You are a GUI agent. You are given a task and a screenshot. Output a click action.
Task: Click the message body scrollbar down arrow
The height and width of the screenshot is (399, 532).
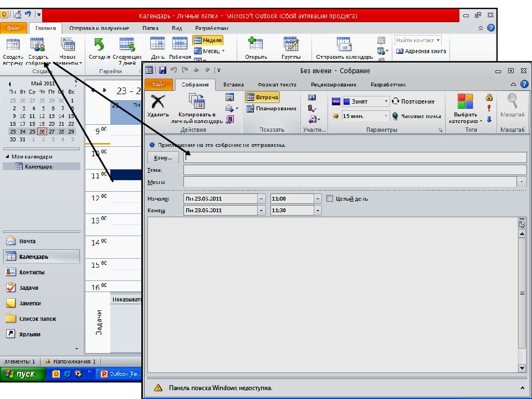pyautogui.click(x=522, y=368)
